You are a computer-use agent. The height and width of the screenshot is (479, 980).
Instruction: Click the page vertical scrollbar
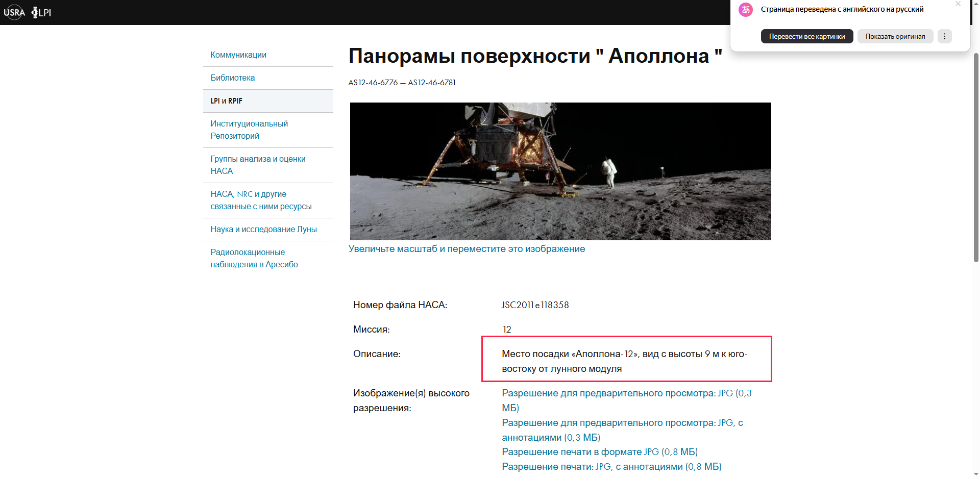pyautogui.click(x=976, y=153)
